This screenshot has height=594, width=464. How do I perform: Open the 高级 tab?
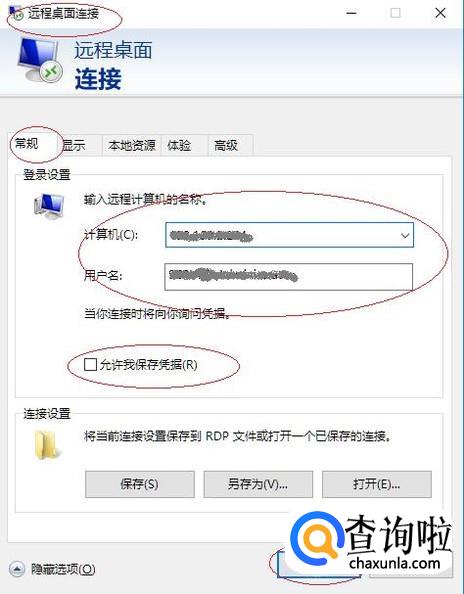point(226,145)
